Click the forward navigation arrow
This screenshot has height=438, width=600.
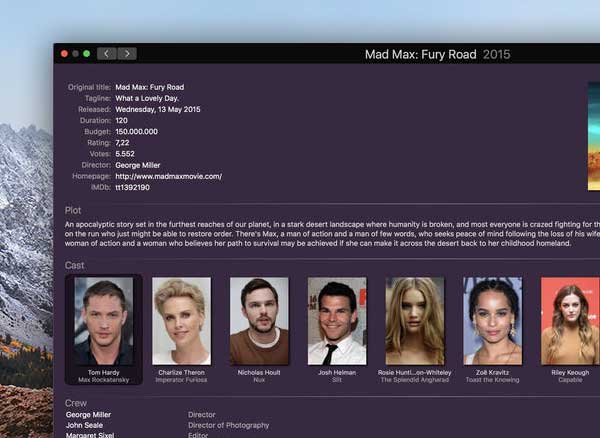pos(126,54)
